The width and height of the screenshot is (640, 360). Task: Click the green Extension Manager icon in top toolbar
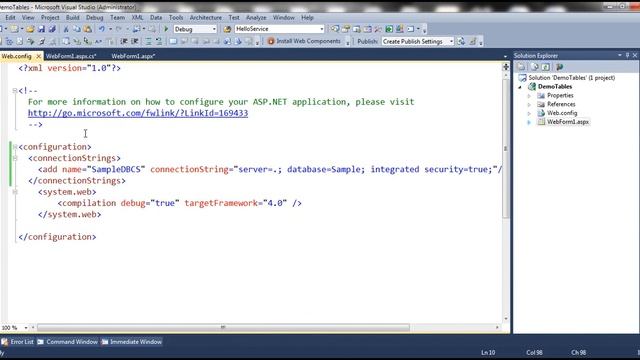(389, 29)
